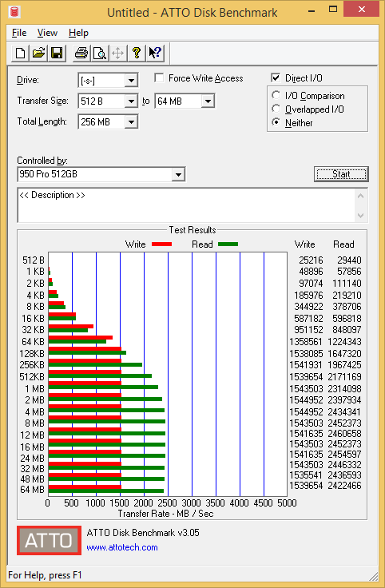Click write value 25216
The width and height of the screenshot is (385, 588).
click(311, 260)
